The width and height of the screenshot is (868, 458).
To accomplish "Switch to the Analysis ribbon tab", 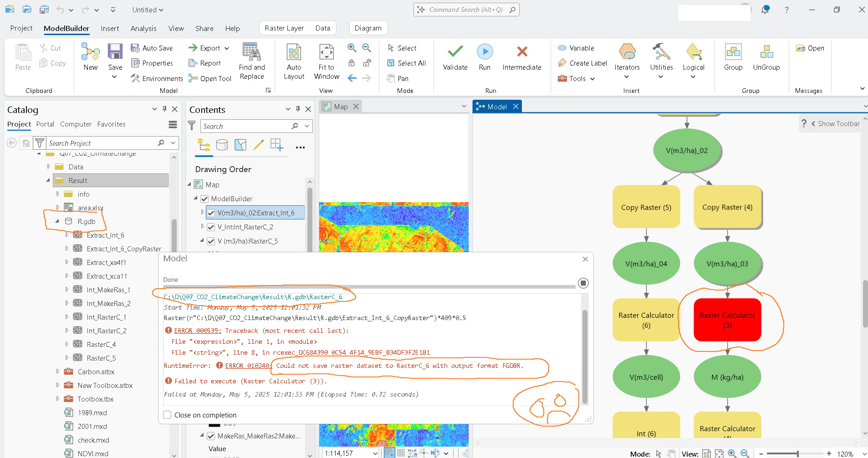I will (x=143, y=28).
